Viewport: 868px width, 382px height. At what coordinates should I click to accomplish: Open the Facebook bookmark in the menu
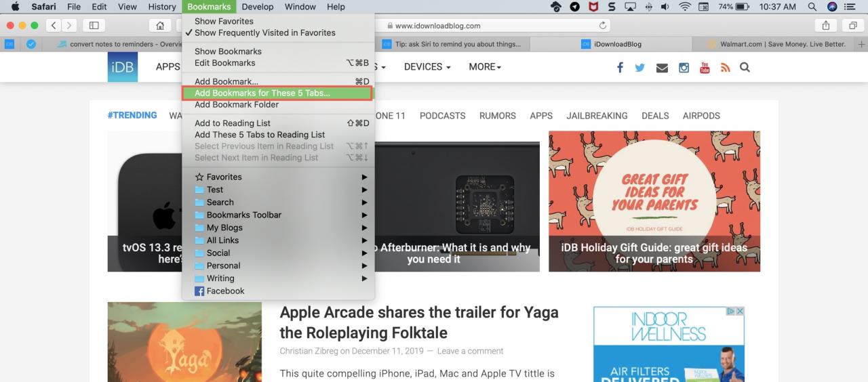click(x=278, y=291)
